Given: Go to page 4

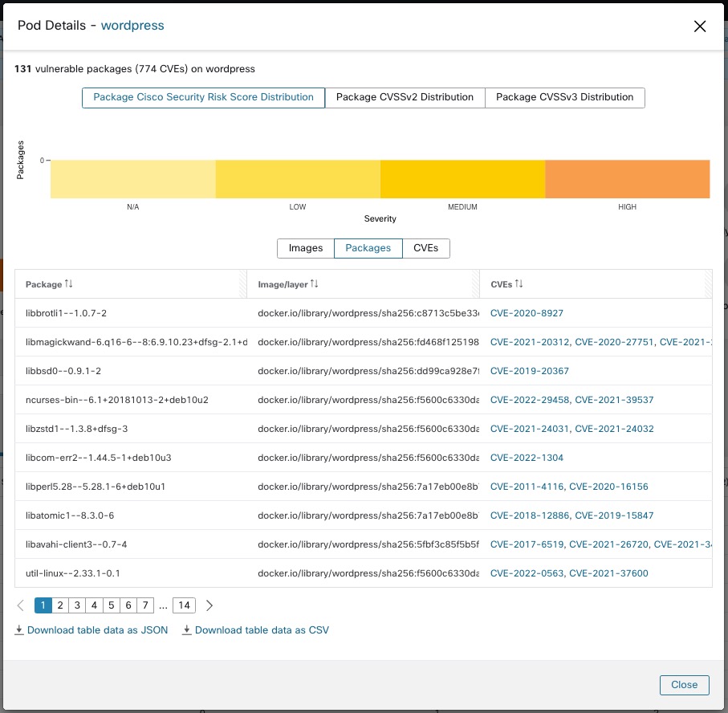Looking at the screenshot, I should [x=94, y=605].
